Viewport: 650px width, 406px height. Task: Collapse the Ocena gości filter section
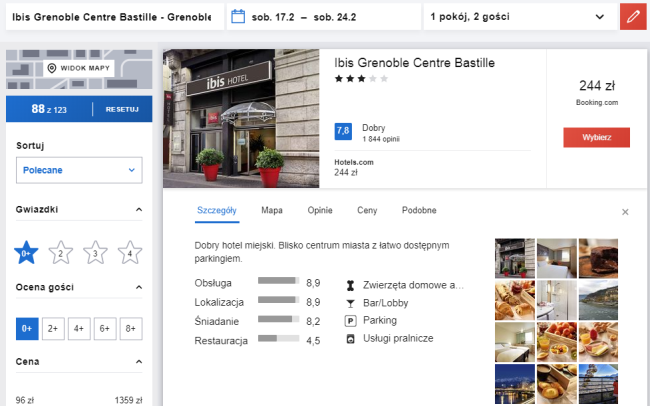click(x=138, y=288)
